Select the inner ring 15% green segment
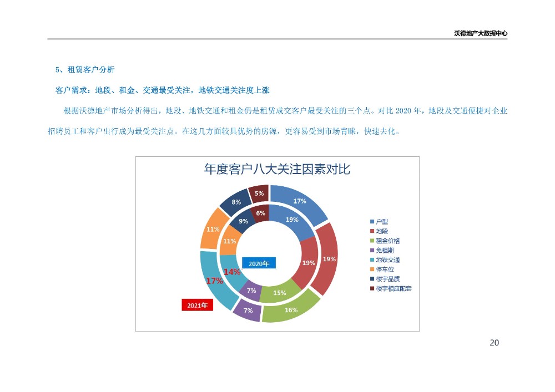This screenshot has width=555, height=392. pyautogui.click(x=279, y=293)
